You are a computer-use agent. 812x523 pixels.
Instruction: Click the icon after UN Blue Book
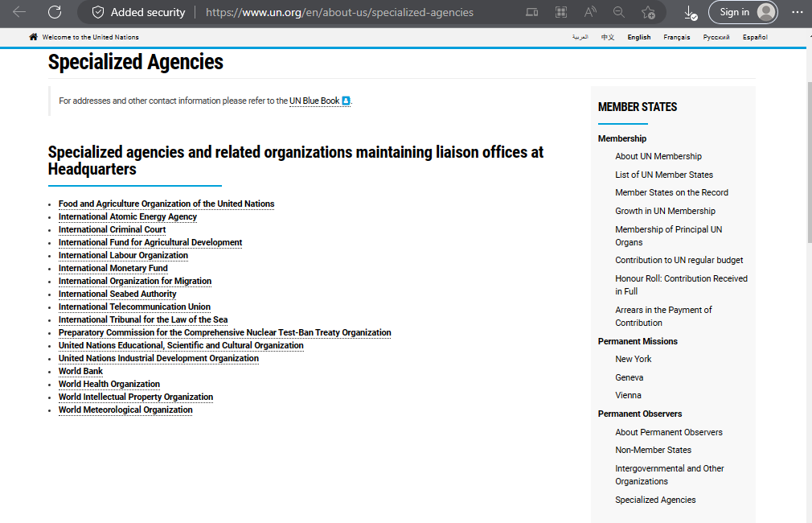tap(346, 101)
